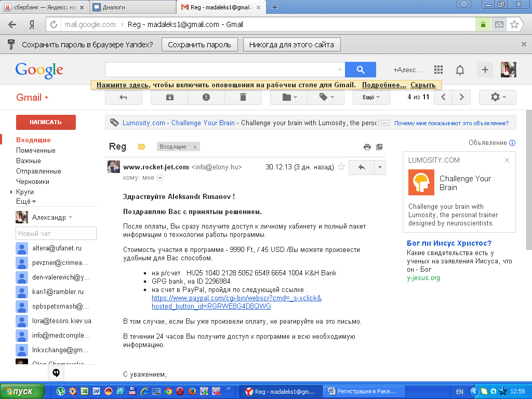Click the blue search magnifier button
532x399 pixels.
tap(361, 70)
